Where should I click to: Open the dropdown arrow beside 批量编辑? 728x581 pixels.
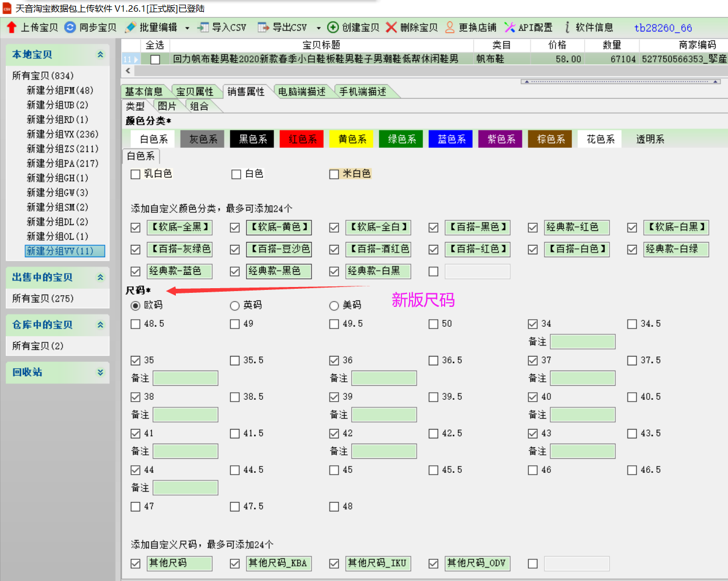(187, 28)
